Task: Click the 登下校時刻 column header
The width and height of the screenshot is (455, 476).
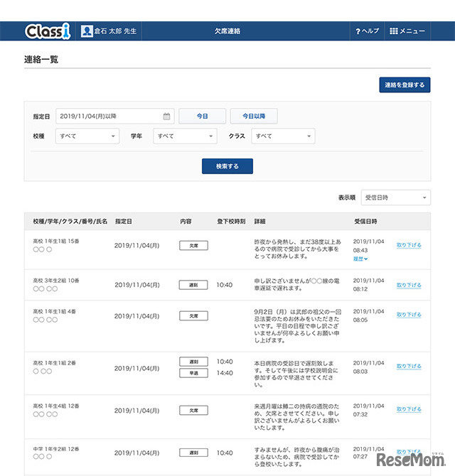Action: tap(231, 221)
